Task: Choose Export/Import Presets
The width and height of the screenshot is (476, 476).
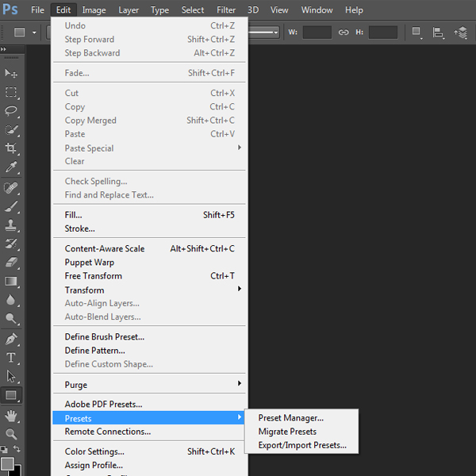Action: [x=301, y=445]
